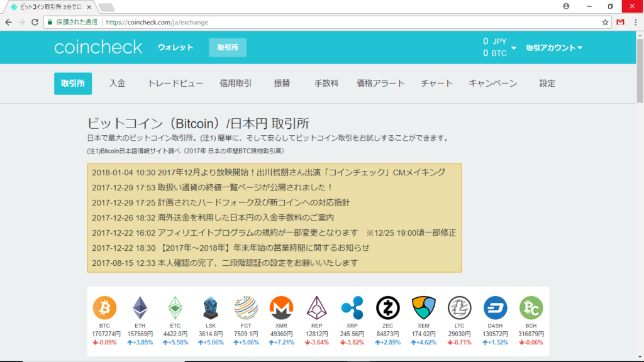
Task: Open the 入金 tab
Action: tap(117, 84)
